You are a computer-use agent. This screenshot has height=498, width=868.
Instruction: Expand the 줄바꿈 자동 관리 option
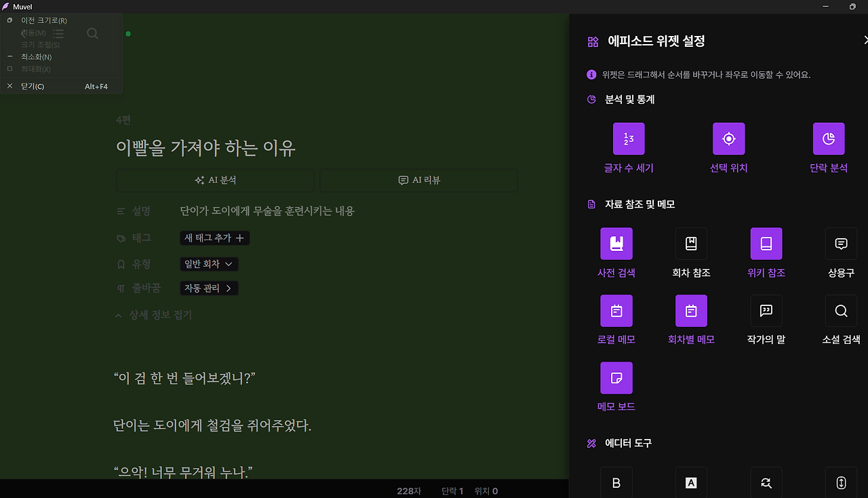[x=209, y=288]
